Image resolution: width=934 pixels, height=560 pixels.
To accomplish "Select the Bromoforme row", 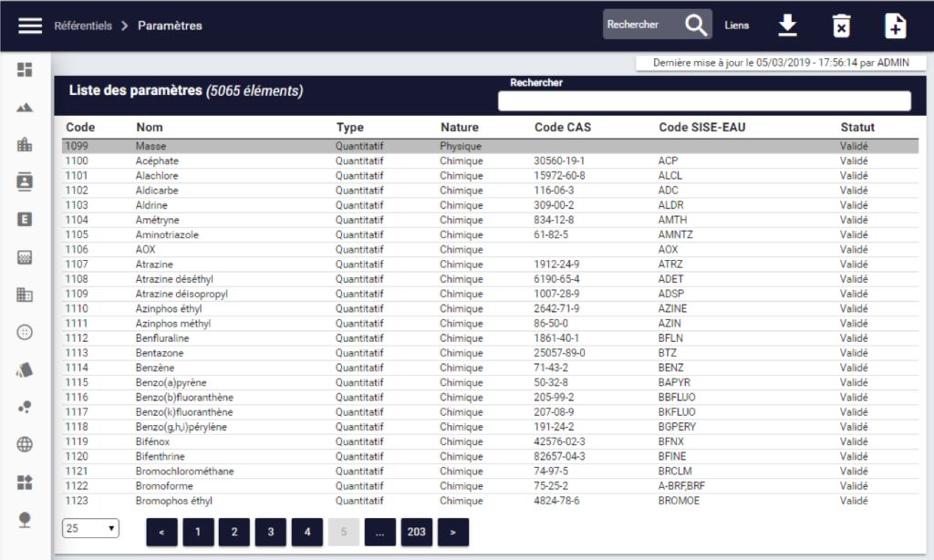I will [x=490, y=486].
